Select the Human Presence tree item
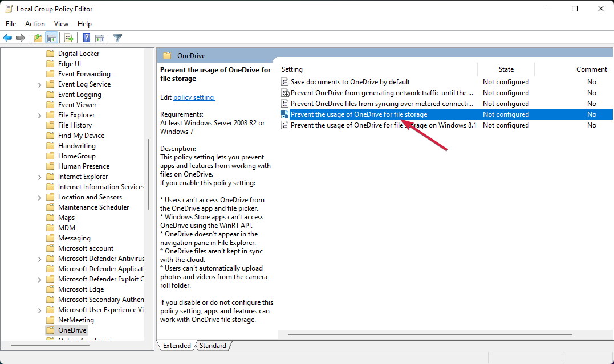614x364 pixels. 84,166
